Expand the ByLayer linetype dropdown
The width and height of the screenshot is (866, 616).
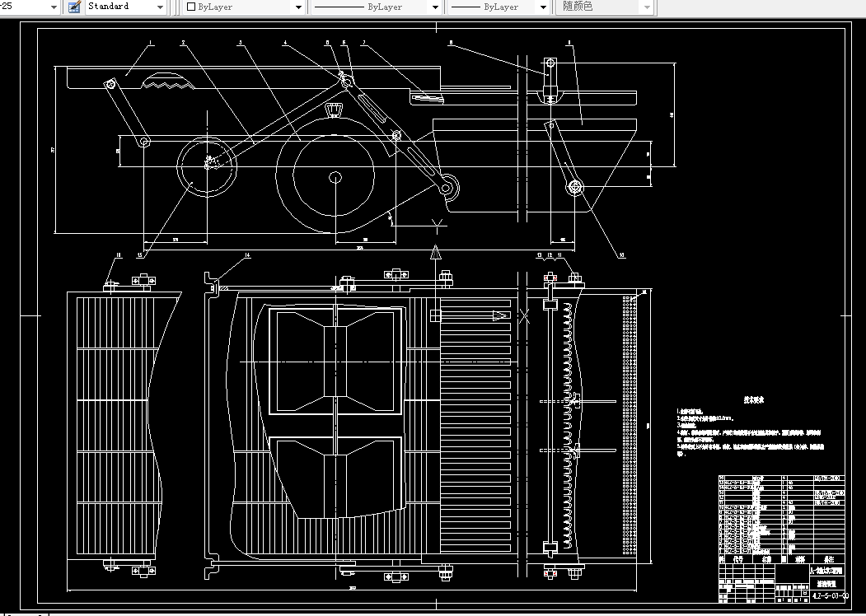click(435, 7)
